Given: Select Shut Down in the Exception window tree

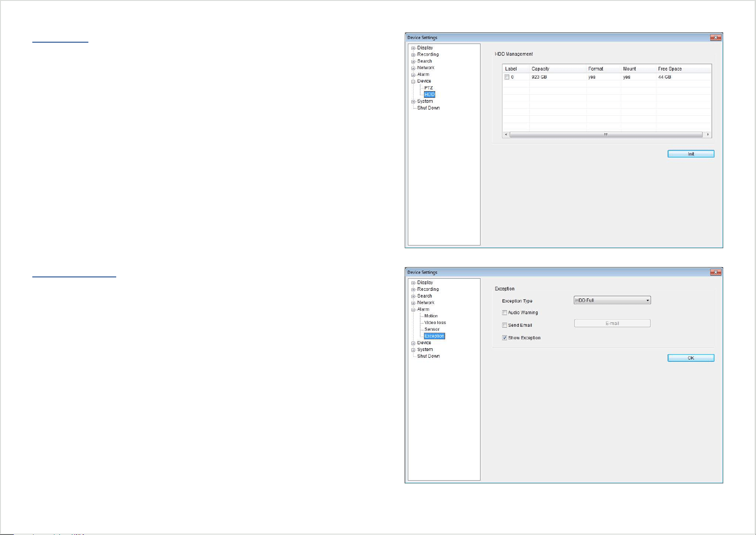Looking at the screenshot, I should point(428,356).
